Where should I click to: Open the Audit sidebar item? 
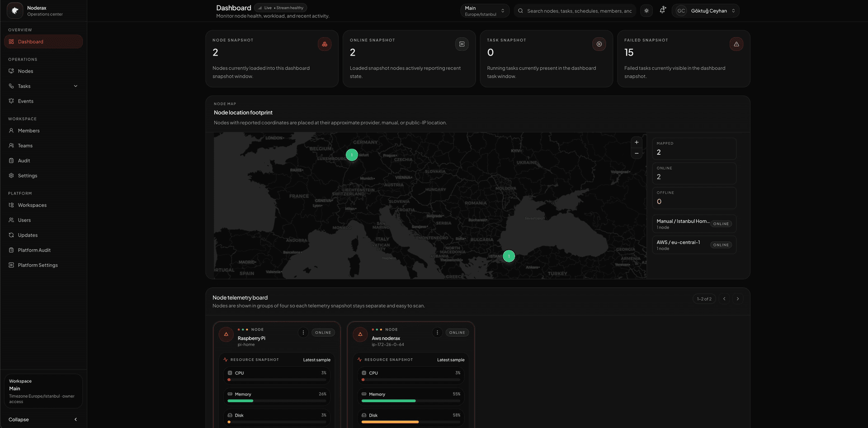click(x=43, y=161)
